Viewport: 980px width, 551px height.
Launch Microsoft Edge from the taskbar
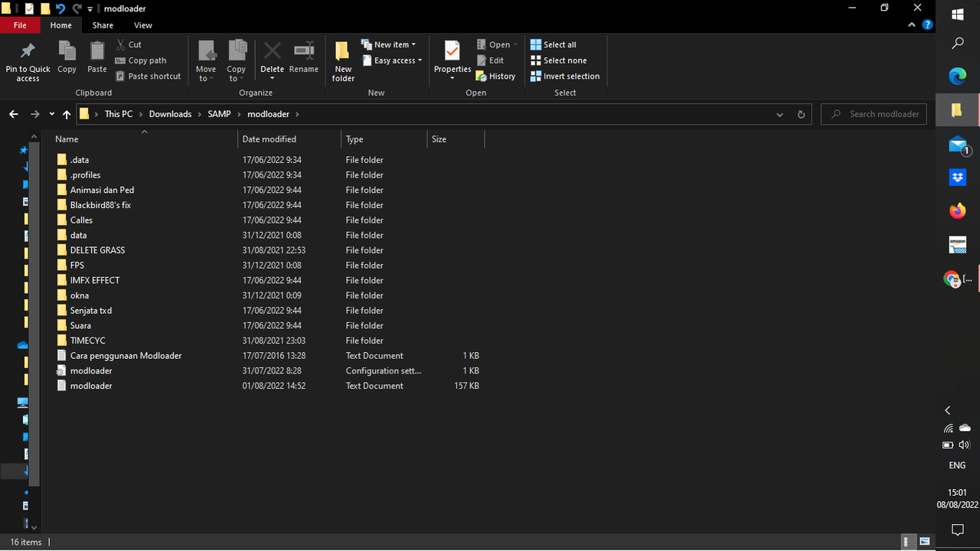click(957, 76)
